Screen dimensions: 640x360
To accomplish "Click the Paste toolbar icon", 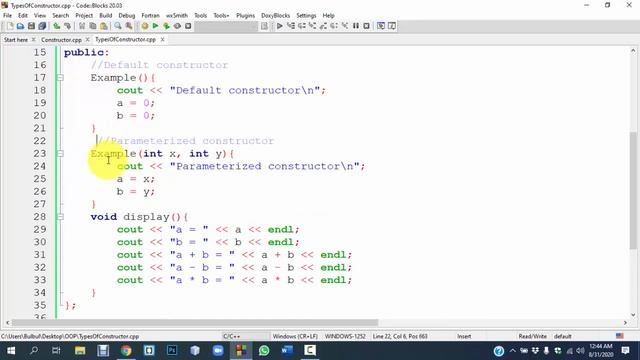I will click(104, 26).
